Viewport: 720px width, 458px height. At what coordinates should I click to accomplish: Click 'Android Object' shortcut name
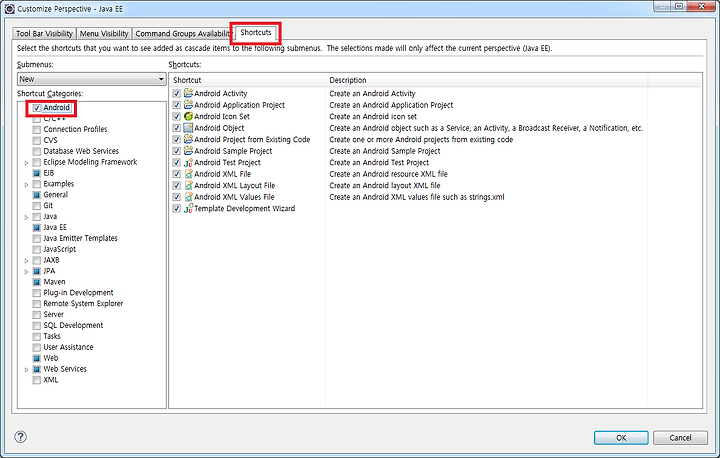[219, 128]
